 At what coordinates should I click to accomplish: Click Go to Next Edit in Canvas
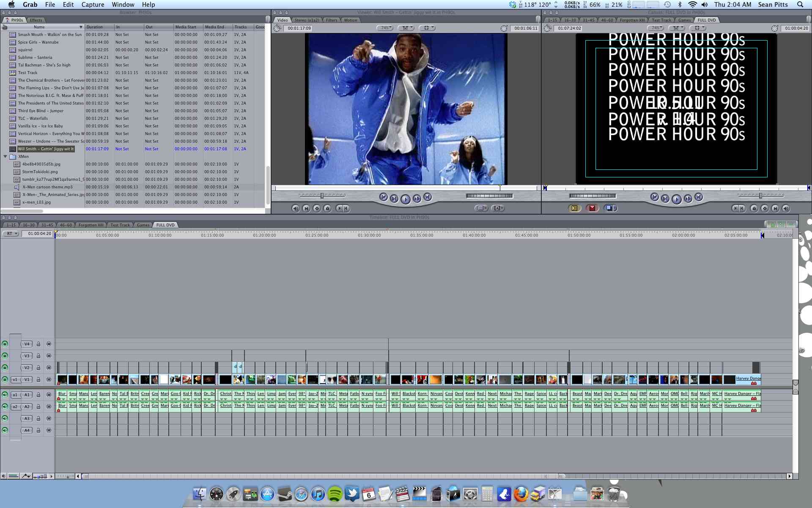click(699, 197)
